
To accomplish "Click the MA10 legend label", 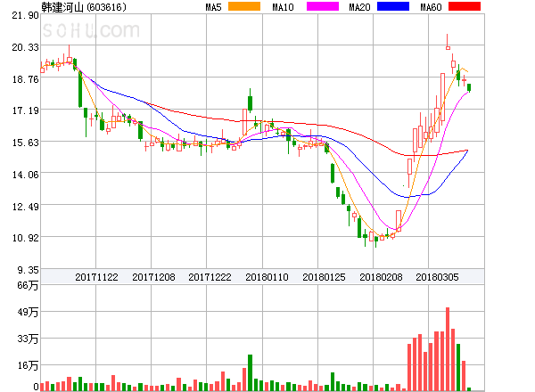I will point(283,7).
